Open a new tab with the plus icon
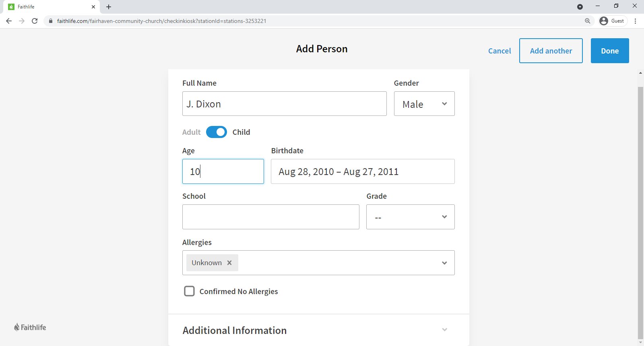 click(x=109, y=7)
